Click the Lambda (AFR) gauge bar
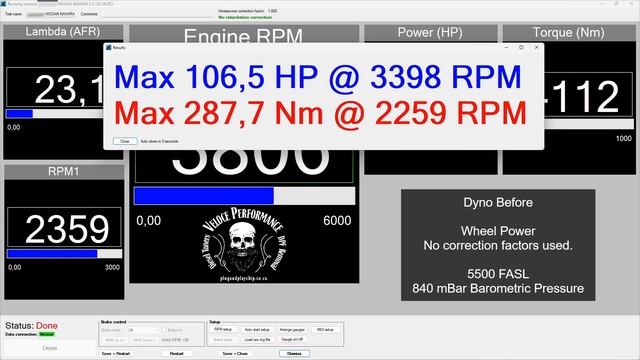640x360 pixels. (x=55, y=114)
